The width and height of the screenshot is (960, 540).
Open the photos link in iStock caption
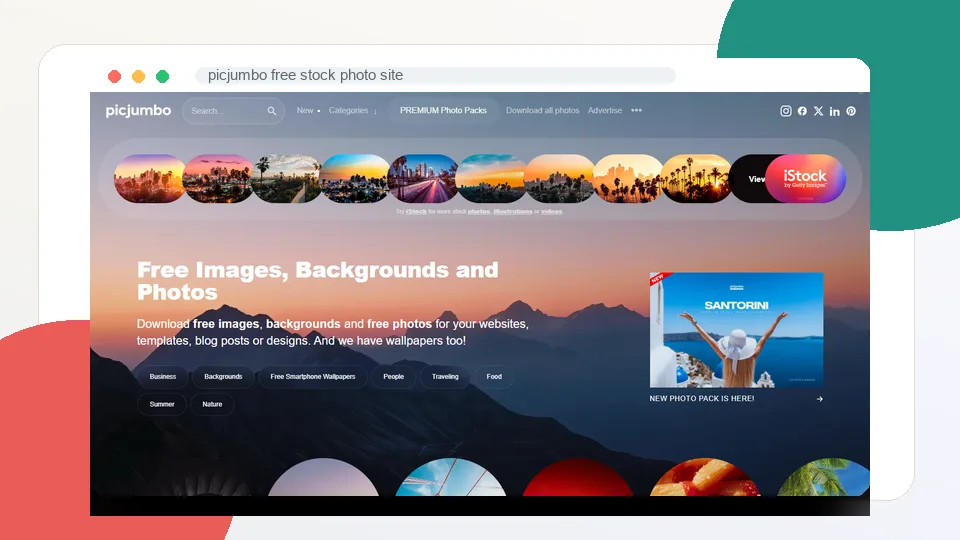tap(479, 211)
